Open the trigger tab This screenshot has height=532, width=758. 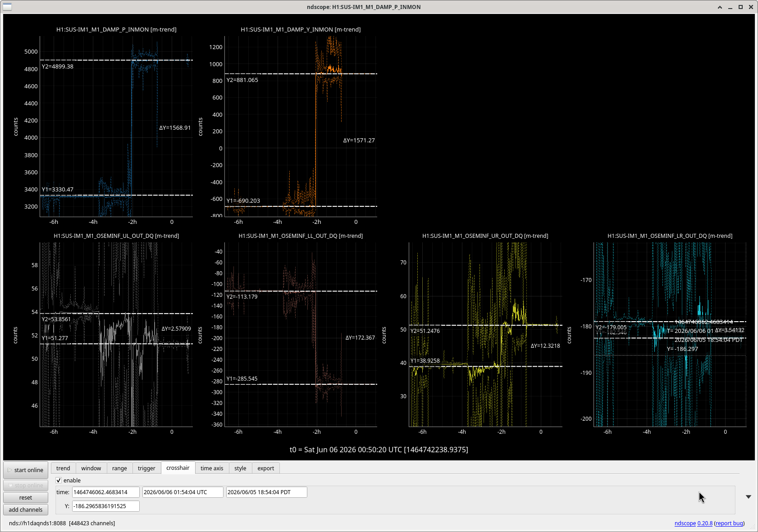(x=146, y=468)
